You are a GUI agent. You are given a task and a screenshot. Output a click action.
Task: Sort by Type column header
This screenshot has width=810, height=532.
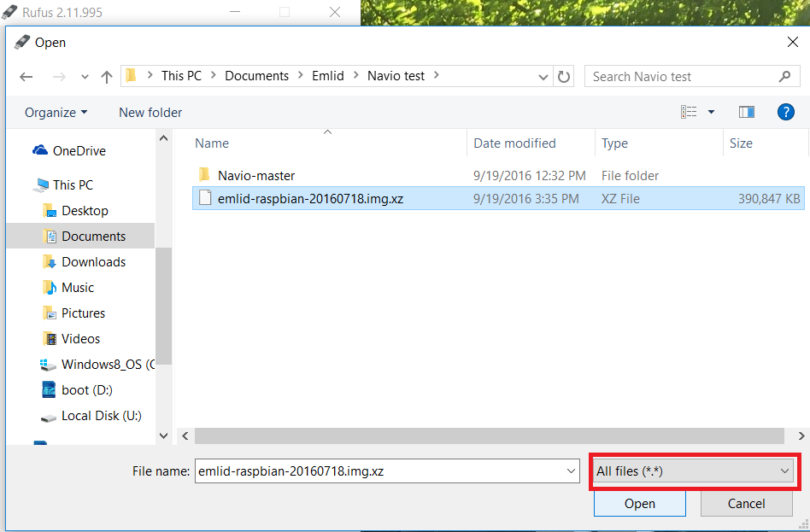click(x=614, y=143)
